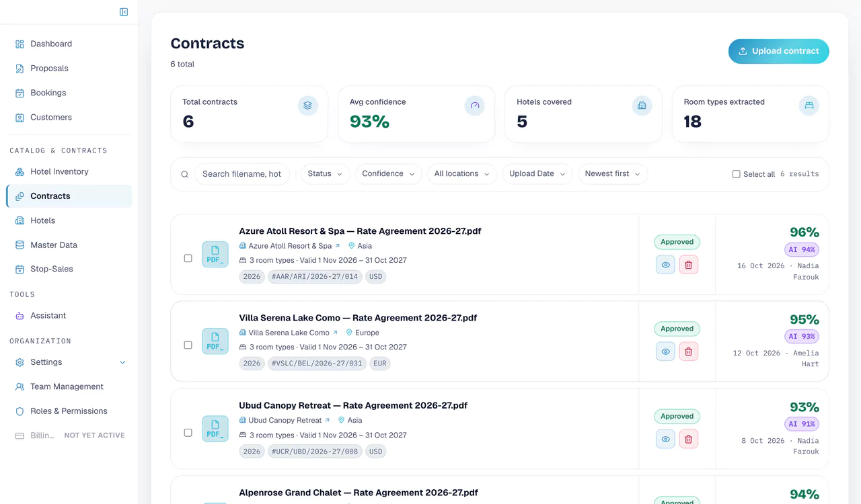Screen dimensions: 861x504
Task: Click the PDF file icon for Ubud Canopy
Action: 215,429
